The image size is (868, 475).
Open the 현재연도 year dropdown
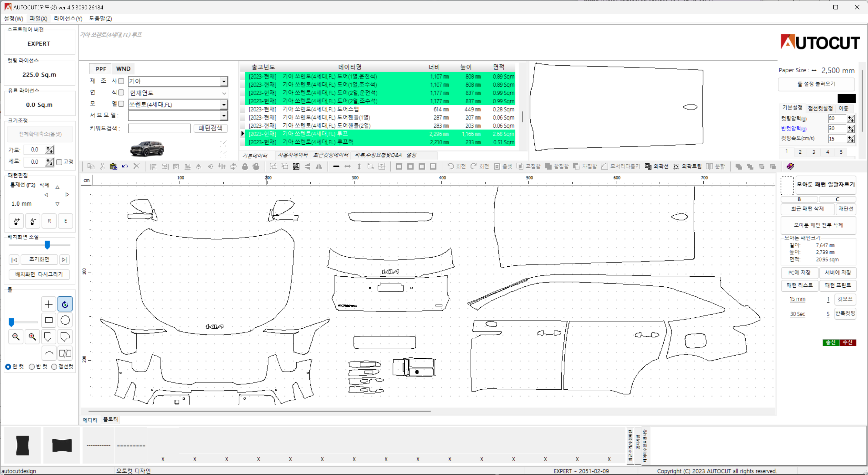point(224,93)
